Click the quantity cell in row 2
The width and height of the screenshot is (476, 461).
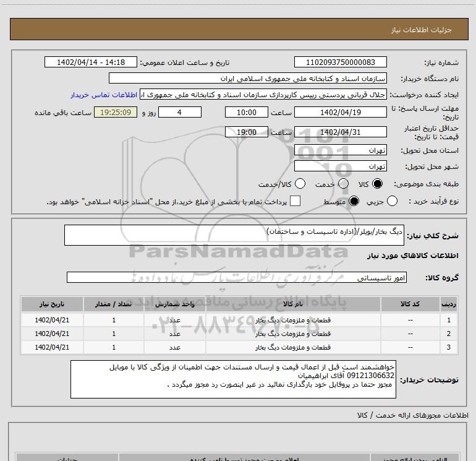click(x=114, y=334)
